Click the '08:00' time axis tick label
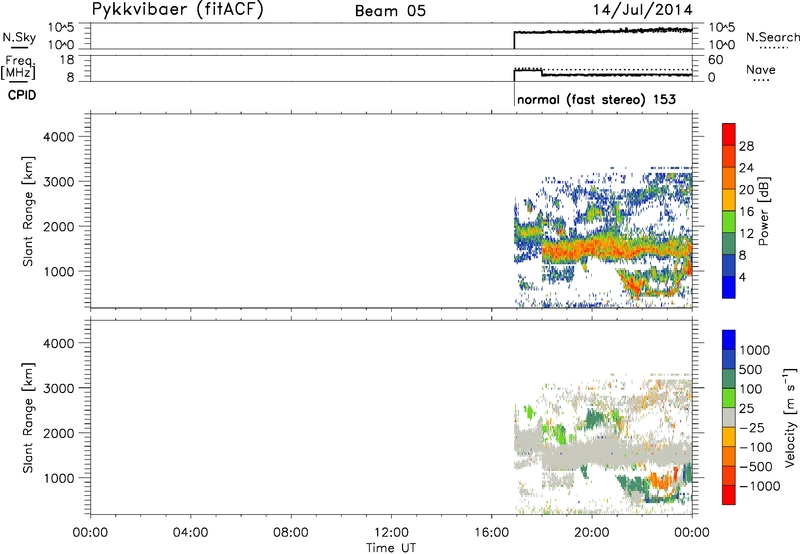The height and width of the screenshot is (554, 800). (x=291, y=533)
